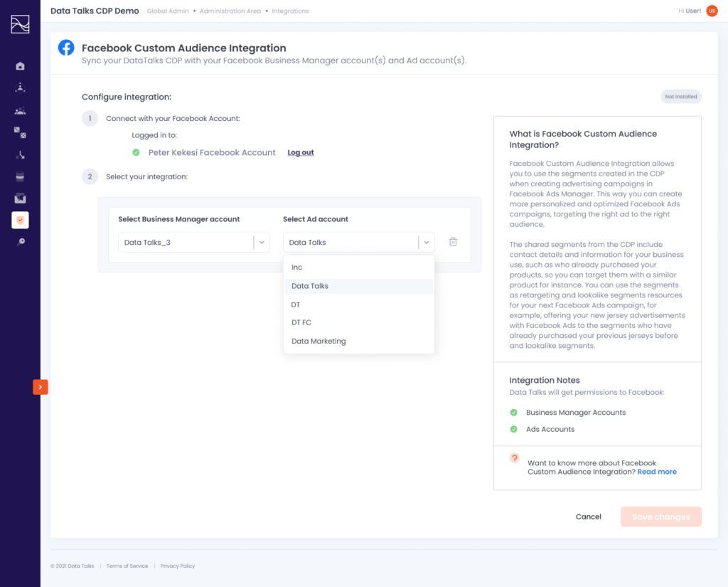
Task: Click the Integration Notes heading
Action: click(x=545, y=380)
